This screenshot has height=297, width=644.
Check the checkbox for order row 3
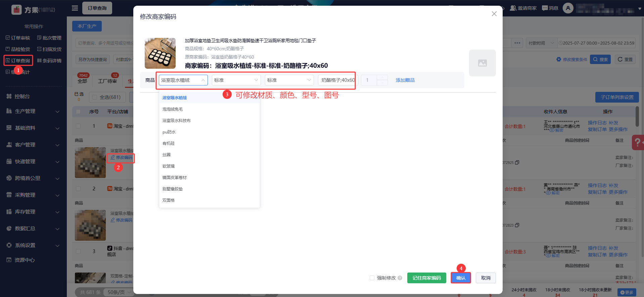point(78,251)
